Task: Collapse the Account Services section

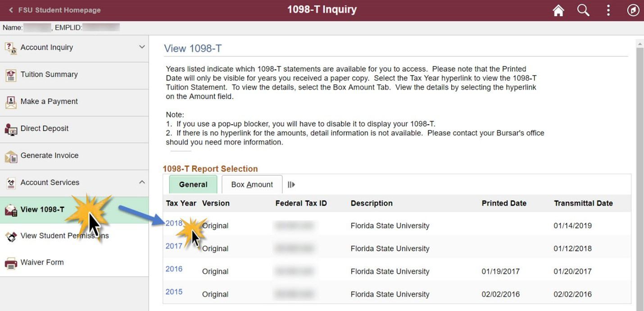Action: coord(142,182)
